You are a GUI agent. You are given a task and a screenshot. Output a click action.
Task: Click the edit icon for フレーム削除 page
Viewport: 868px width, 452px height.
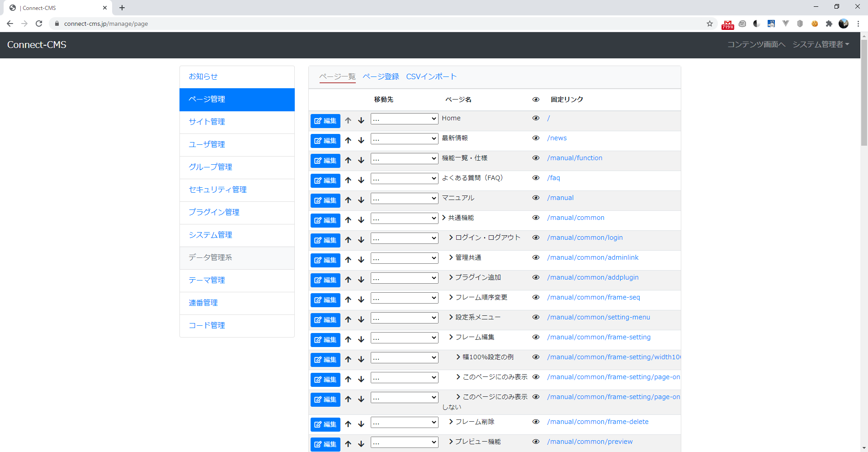tap(325, 424)
